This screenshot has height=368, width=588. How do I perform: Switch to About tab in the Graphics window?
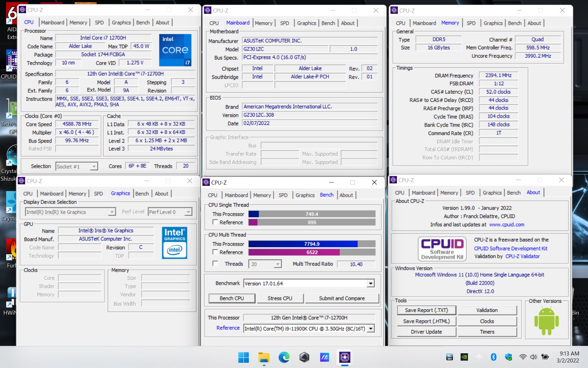point(161,194)
